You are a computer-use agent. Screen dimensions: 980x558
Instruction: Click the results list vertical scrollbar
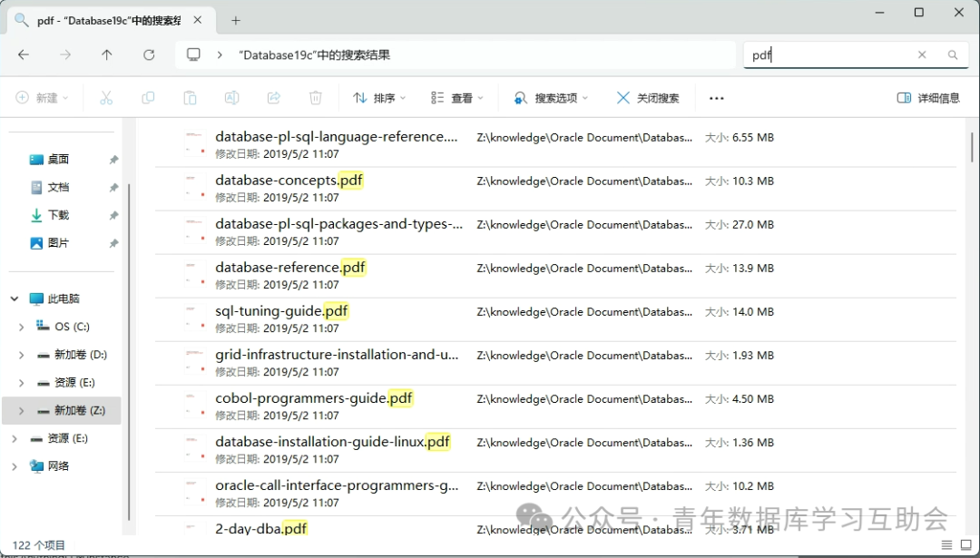click(972, 147)
